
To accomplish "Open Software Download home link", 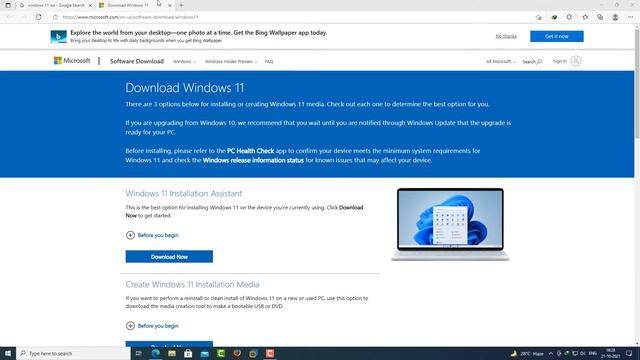I will point(137,61).
